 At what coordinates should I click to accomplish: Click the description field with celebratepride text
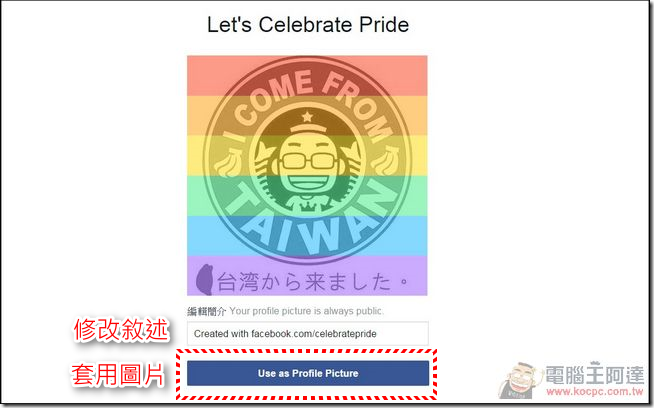pos(308,334)
